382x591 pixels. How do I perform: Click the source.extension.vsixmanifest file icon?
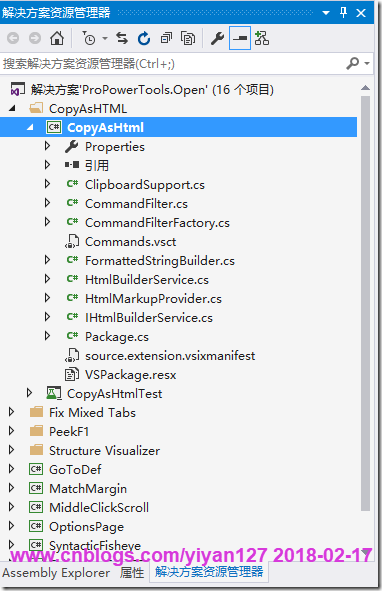(x=72, y=355)
